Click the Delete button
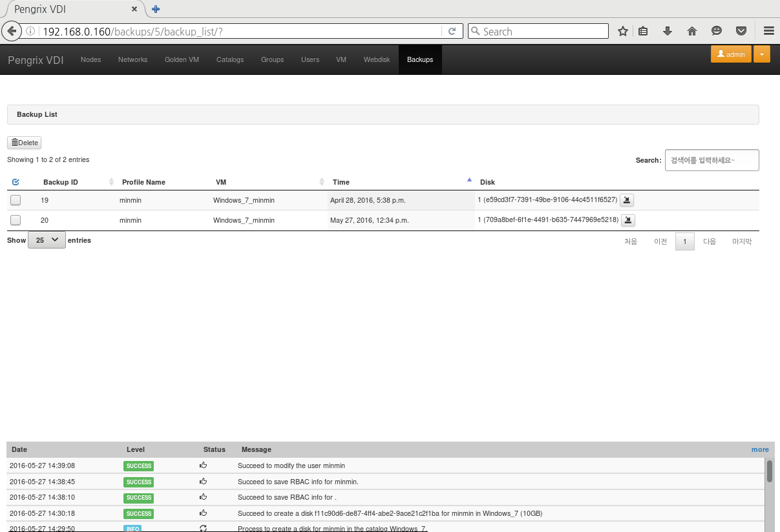Viewport: 780px width, 532px height. (25, 143)
